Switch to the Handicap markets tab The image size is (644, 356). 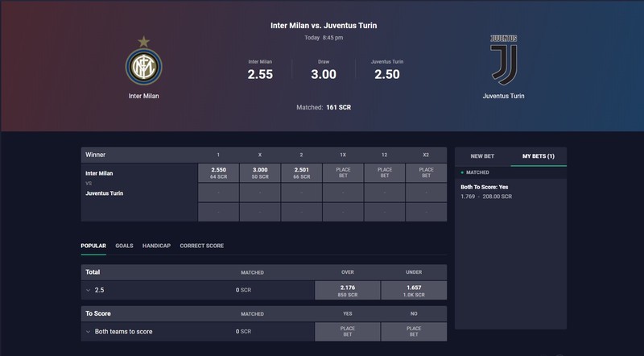pos(156,246)
